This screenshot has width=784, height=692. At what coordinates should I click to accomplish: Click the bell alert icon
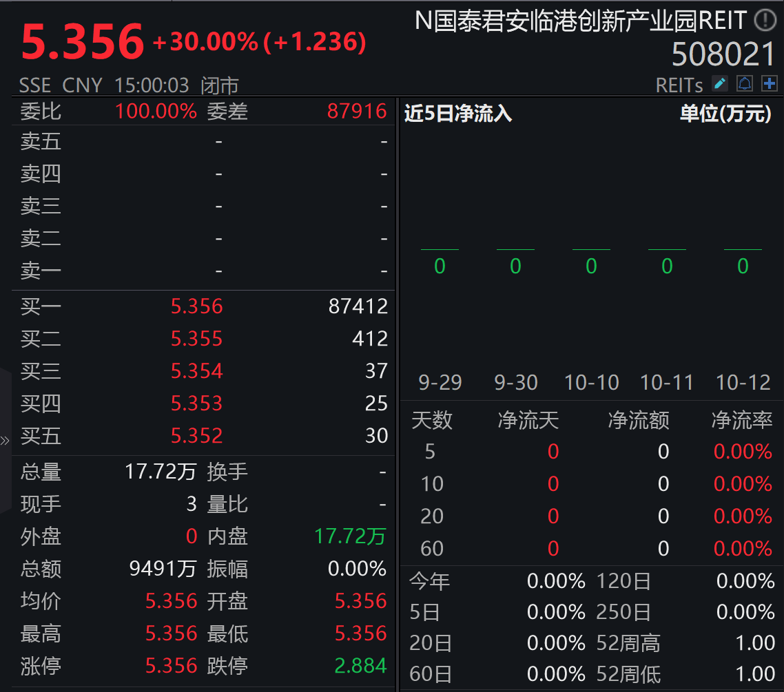click(745, 83)
